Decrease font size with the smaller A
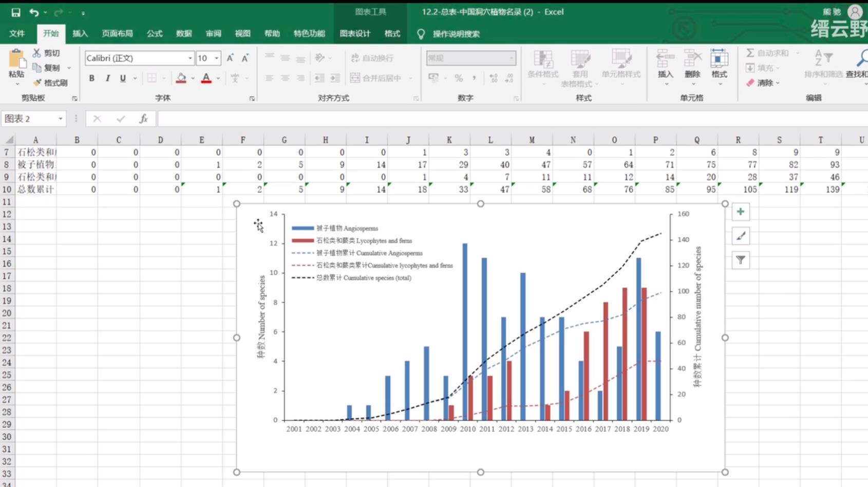 [245, 58]
